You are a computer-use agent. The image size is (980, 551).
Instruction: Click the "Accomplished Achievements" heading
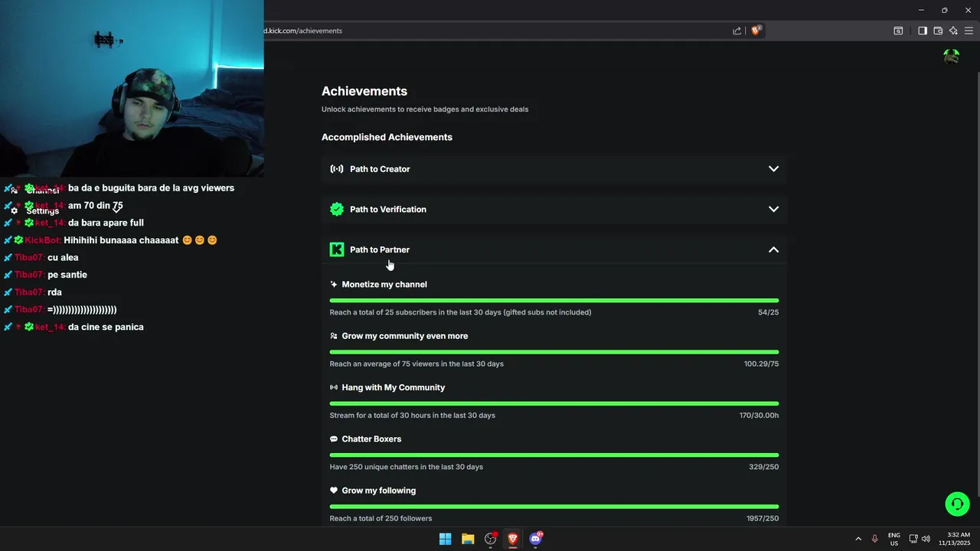tap(387, 137)
